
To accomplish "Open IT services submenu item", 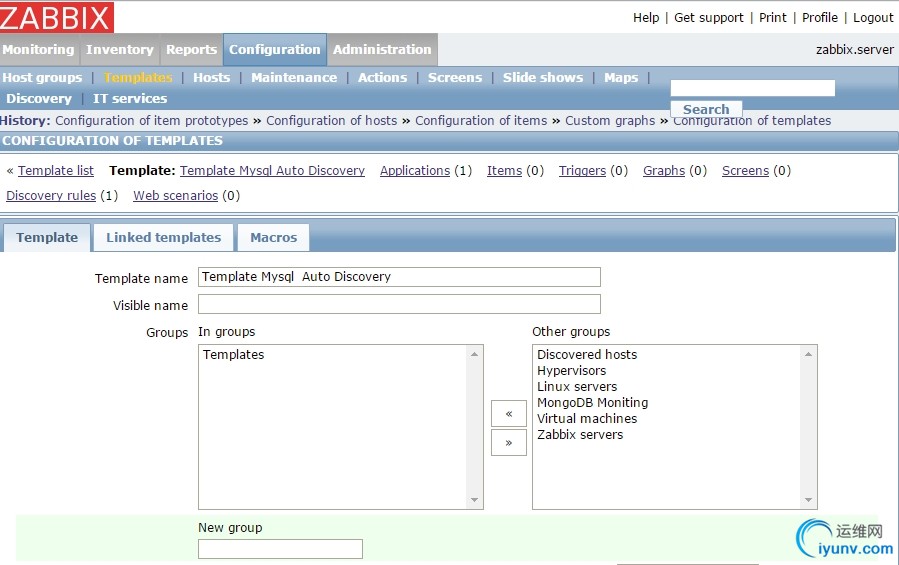I will (x=130, y=99).
